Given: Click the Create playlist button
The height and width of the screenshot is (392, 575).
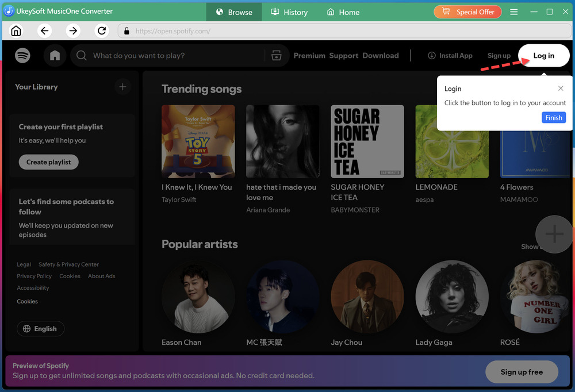Looking at the screenshot, I should pos(49,162).
